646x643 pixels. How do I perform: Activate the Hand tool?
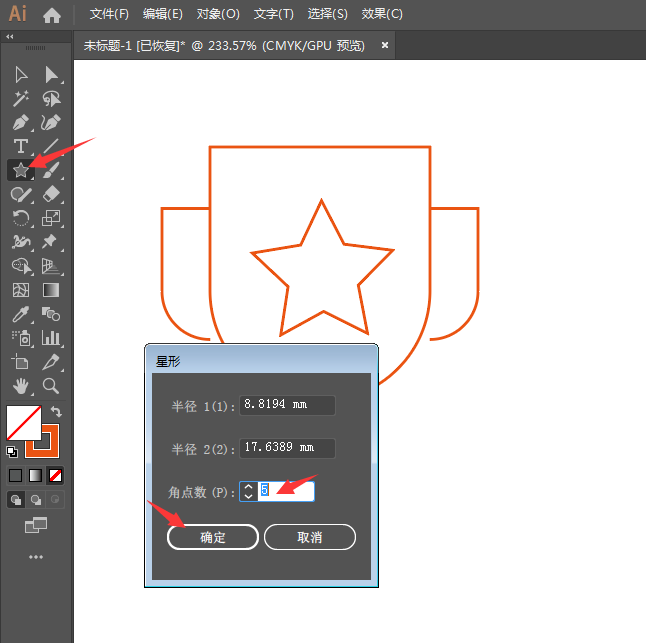coord(20,385)
